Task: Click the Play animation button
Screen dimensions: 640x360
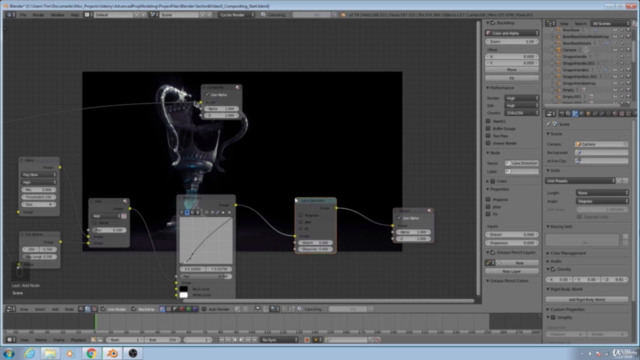Action: 241,340
